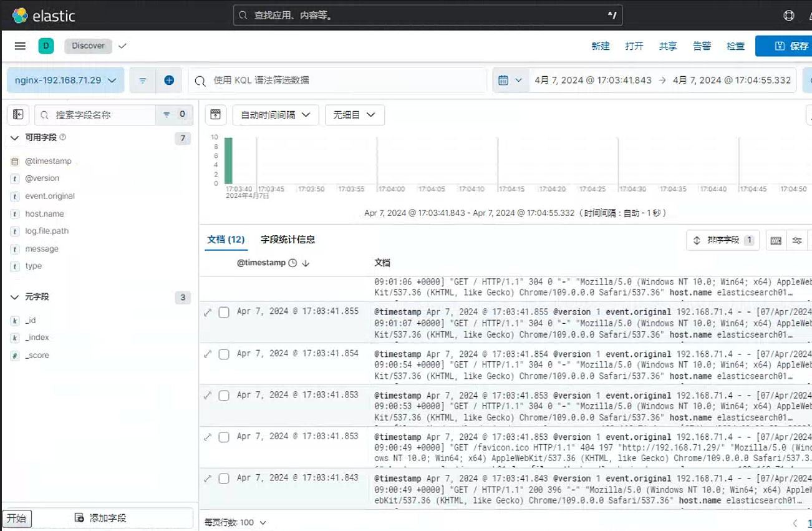This screenshot has width=812, height=531.
Task: Open the nginx-192.168.71.29 data view dropdown
Action: pyautogui.click(x=65, y=80)
